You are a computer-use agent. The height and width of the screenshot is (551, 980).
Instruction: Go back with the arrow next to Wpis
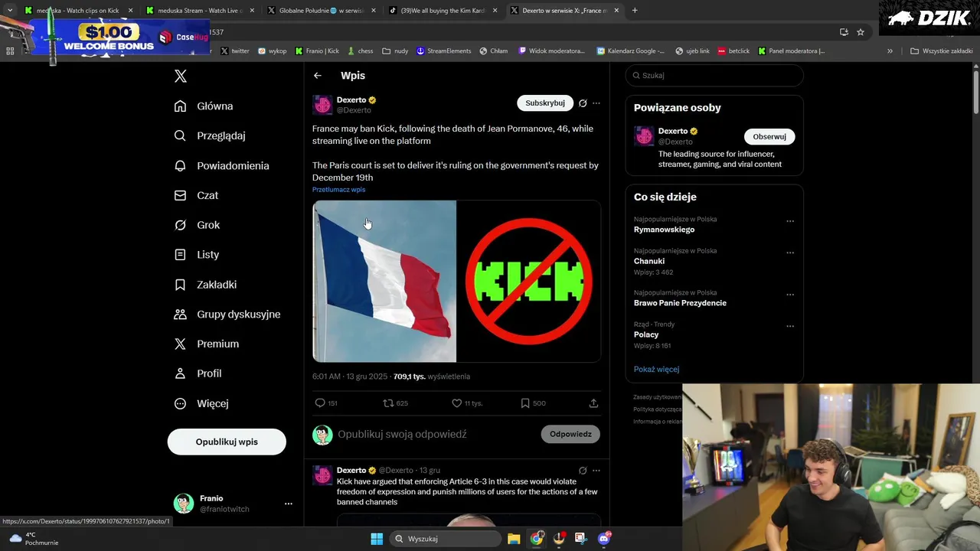[x=318, y=76]
